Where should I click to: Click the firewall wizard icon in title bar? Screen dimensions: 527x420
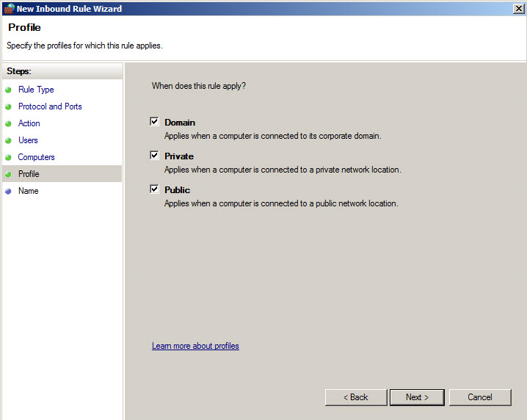coord(9,9)
